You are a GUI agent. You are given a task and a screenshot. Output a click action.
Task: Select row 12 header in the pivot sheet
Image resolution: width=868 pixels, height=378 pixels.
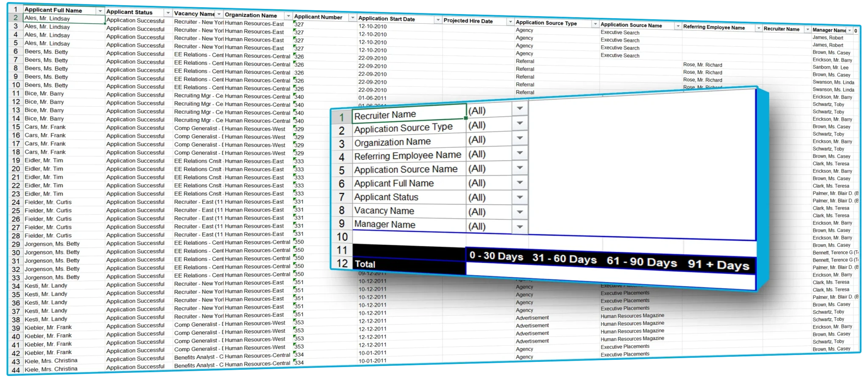pos(342,263)
